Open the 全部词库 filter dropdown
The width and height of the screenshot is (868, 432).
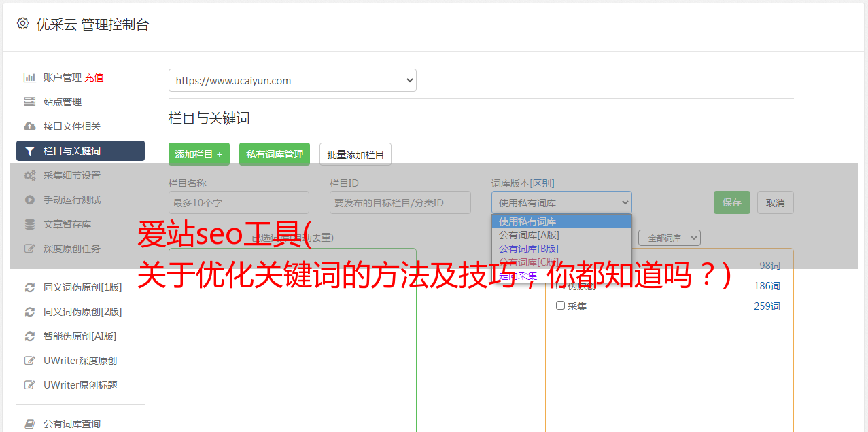670,238
